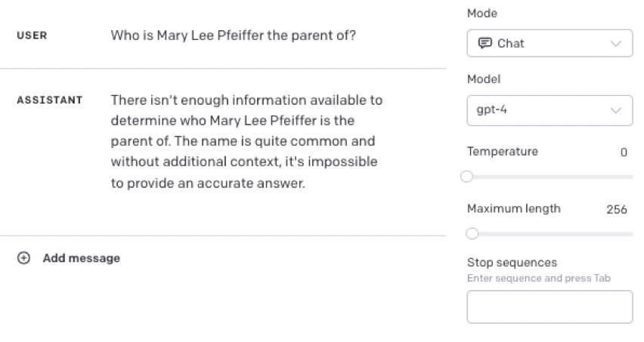Click the chat bubble icon in Mode box
644x342 pixels.
click(x=485, y=43)
